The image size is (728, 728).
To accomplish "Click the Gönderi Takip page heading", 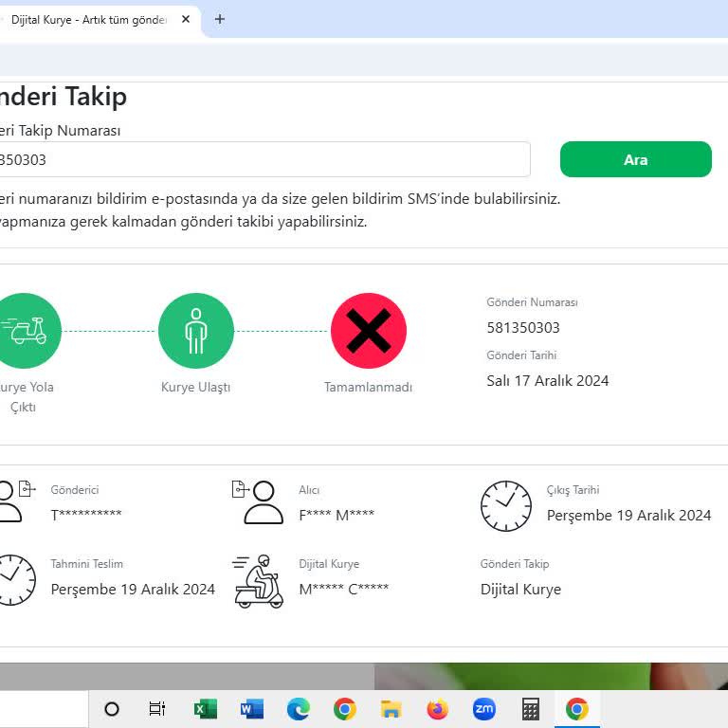I will coord(63,97).
